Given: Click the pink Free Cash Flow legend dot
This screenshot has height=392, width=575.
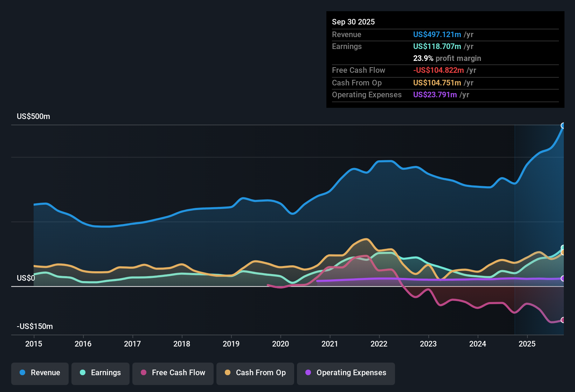Looking at the screenshot, I should point(143,373).
